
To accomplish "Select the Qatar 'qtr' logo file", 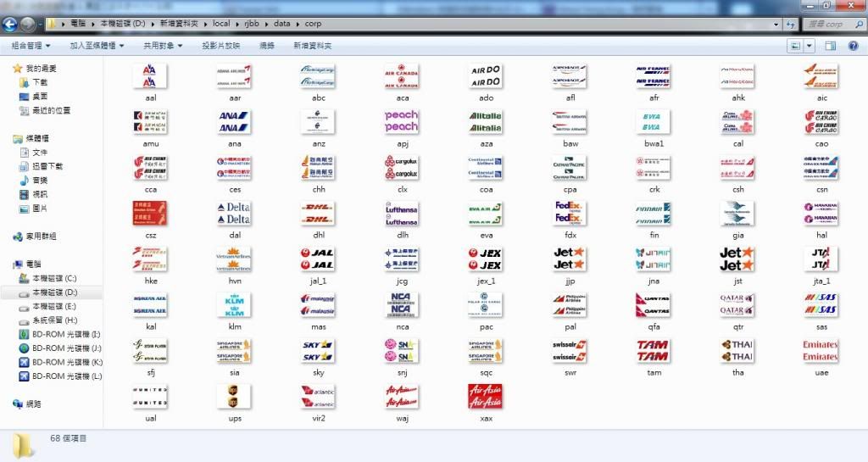I will 737,305.
